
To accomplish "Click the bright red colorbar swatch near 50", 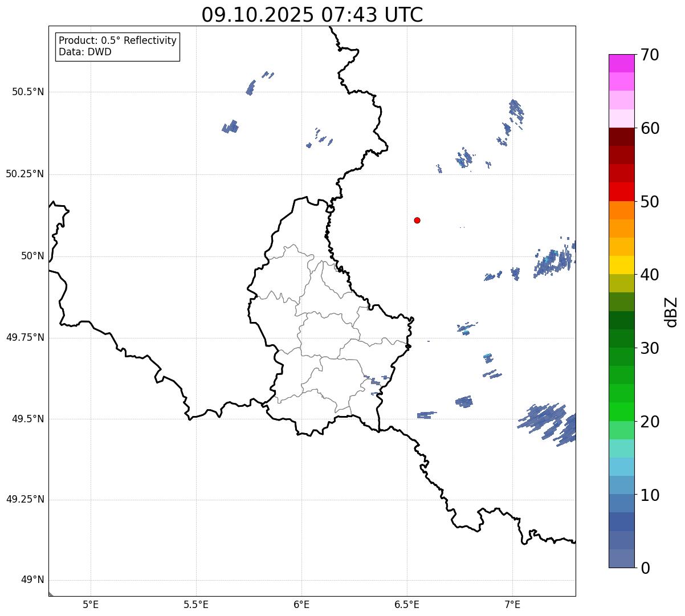I will [621, 191].
